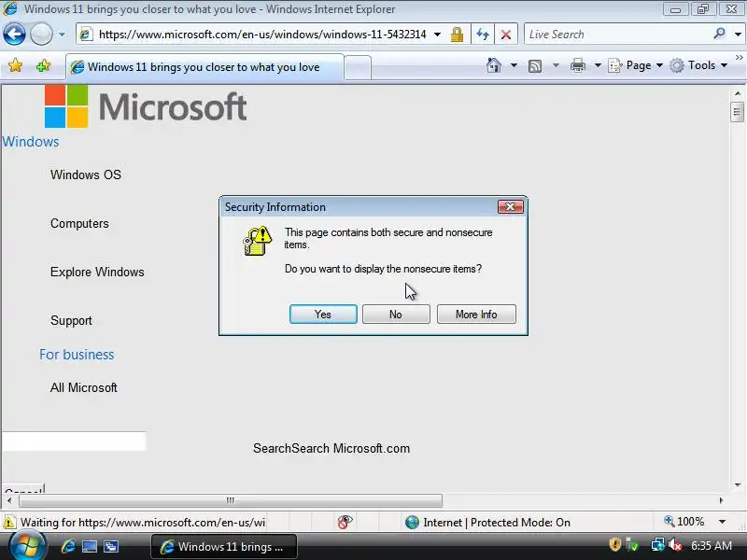Go to the Home page icon
This screenshot has width=747, height=560.
click(x=494, y=65)
